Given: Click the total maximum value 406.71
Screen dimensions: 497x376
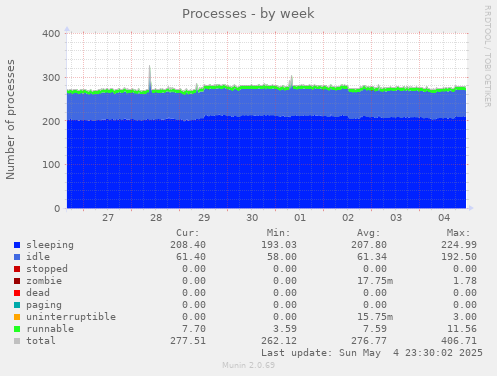Looking at the screenshot, I should tap(459, 341).
